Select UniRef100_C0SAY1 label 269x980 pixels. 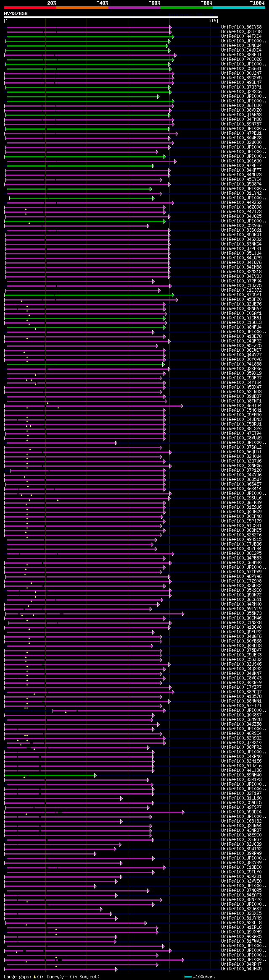241,313
